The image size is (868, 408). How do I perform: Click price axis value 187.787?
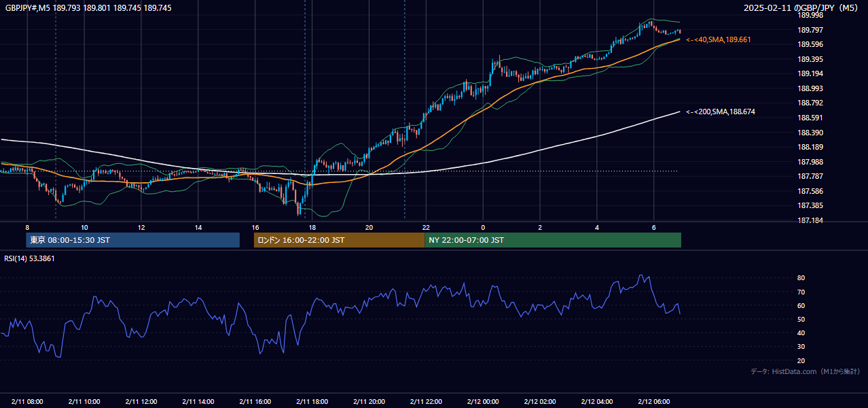tap(810, 176)
